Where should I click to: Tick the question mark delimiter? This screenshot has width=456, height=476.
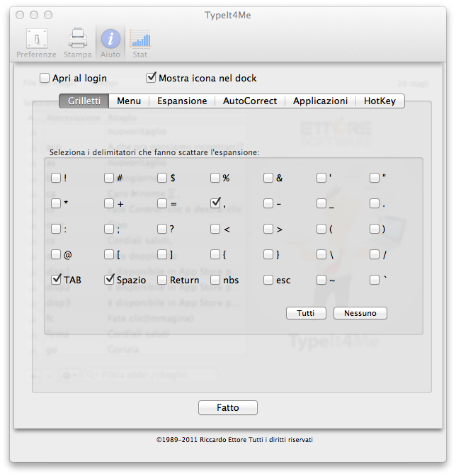(x=162, y=229)
